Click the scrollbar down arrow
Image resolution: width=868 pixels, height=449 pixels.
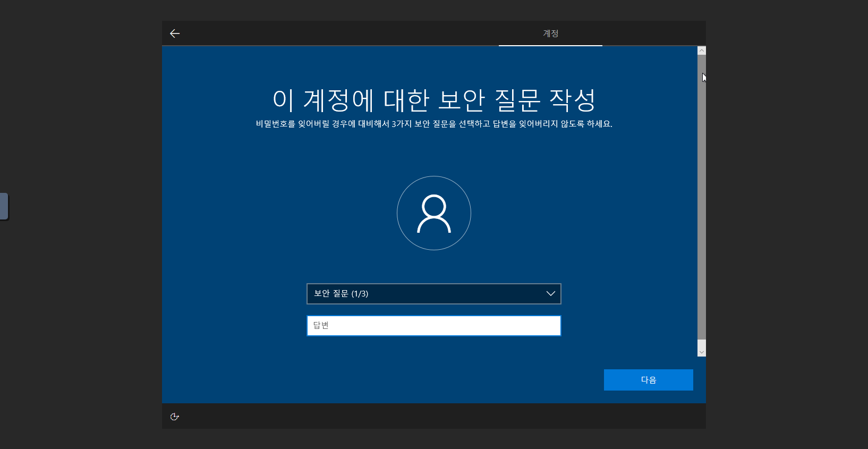(702, 352)
